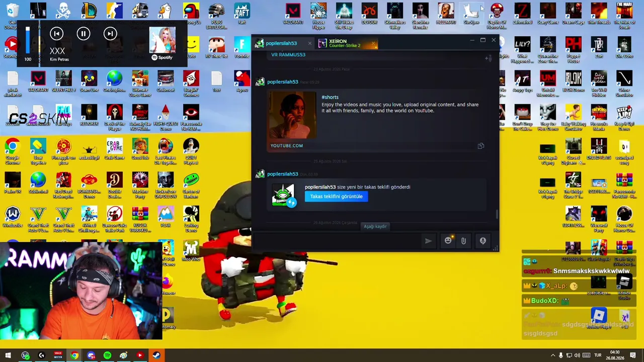This screenshot has width=644, height=362.
Task: Click Takas teklifini görüntüle button
Action: coord(336,197)
